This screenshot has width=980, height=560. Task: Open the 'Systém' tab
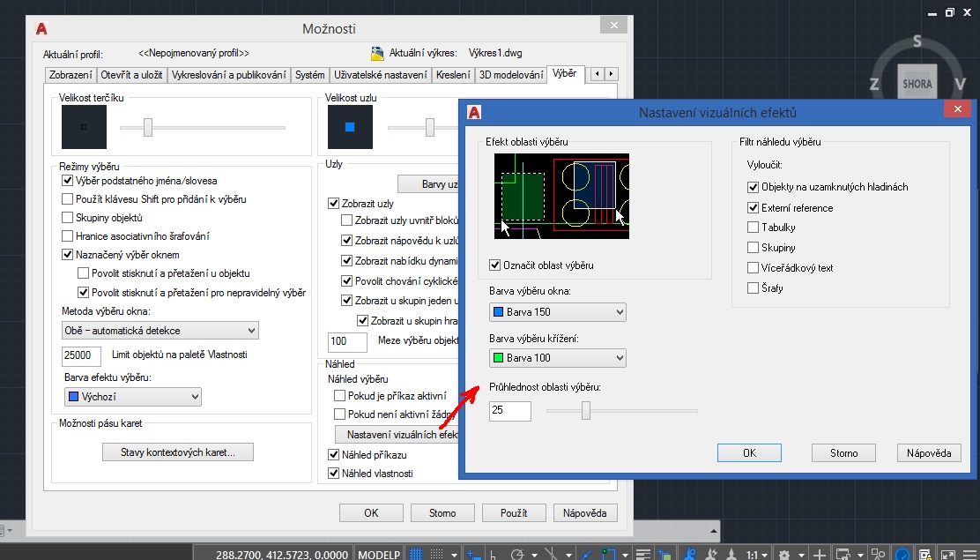(310, 75)
